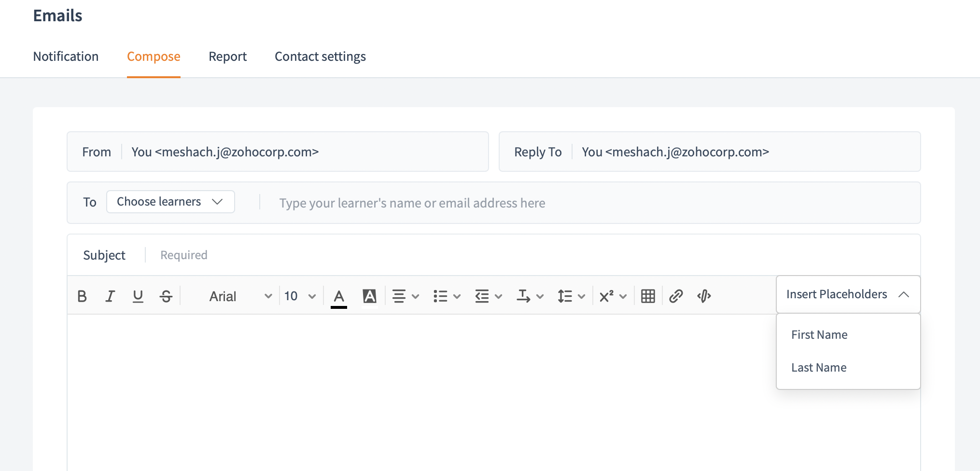Pick a font text color

click(x=339, y=296)
